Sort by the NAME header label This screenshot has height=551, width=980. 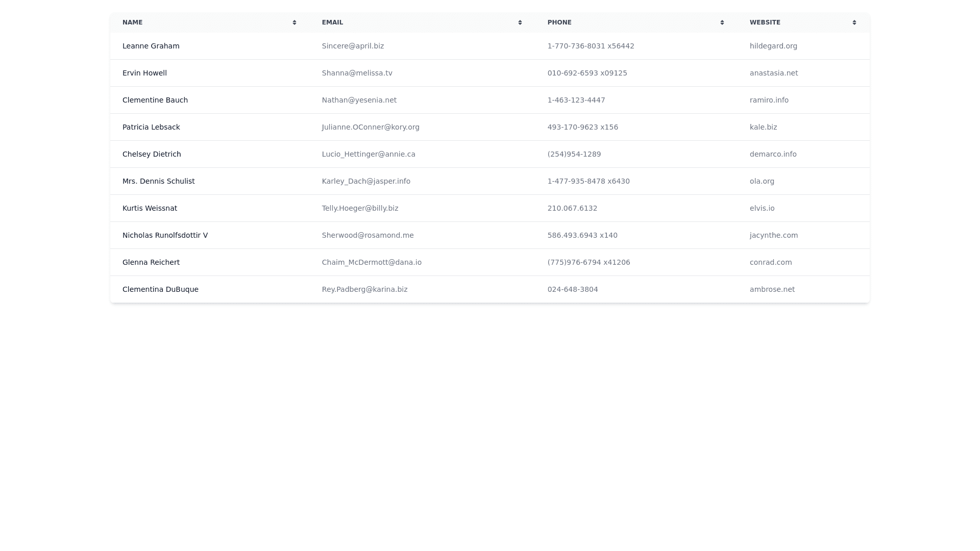(132, 22)
